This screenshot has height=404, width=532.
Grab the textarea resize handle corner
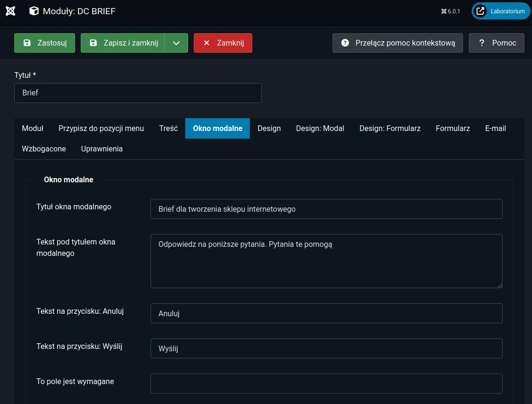(499, 285)
